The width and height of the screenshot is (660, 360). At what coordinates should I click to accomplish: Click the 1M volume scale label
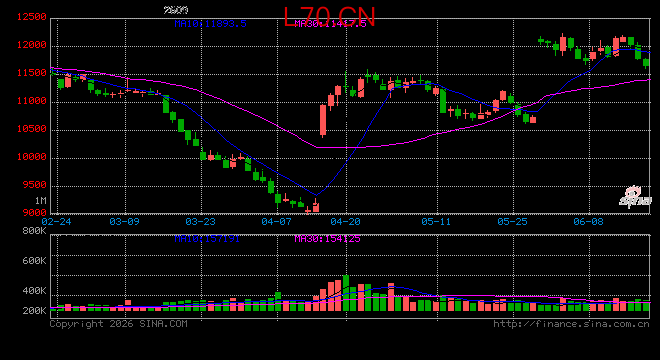[40, 200]
